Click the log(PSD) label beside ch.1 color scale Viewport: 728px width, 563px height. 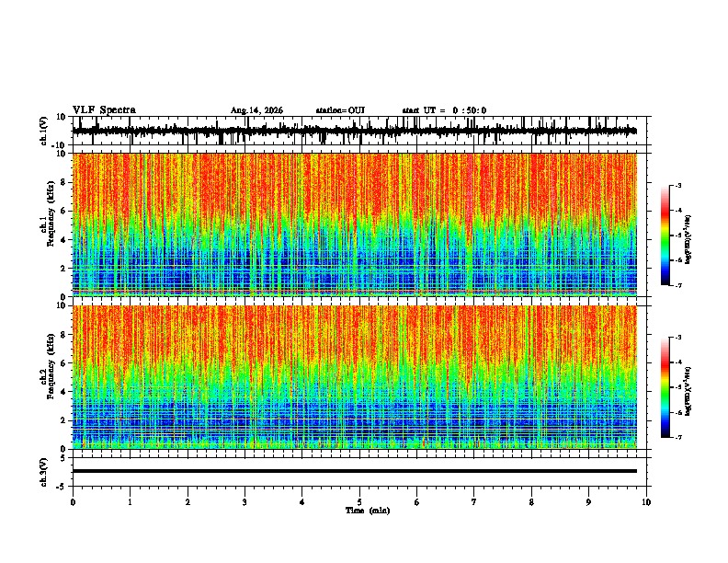tap(688, 240)
